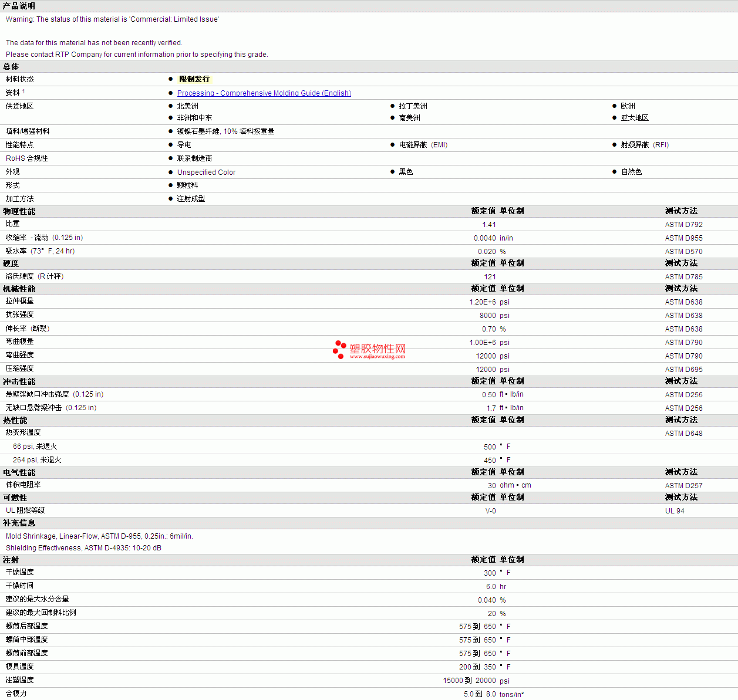Click the V-0 flammability rating
The image size is (738, 700).
pyautogui.click(x=491, y=511)
